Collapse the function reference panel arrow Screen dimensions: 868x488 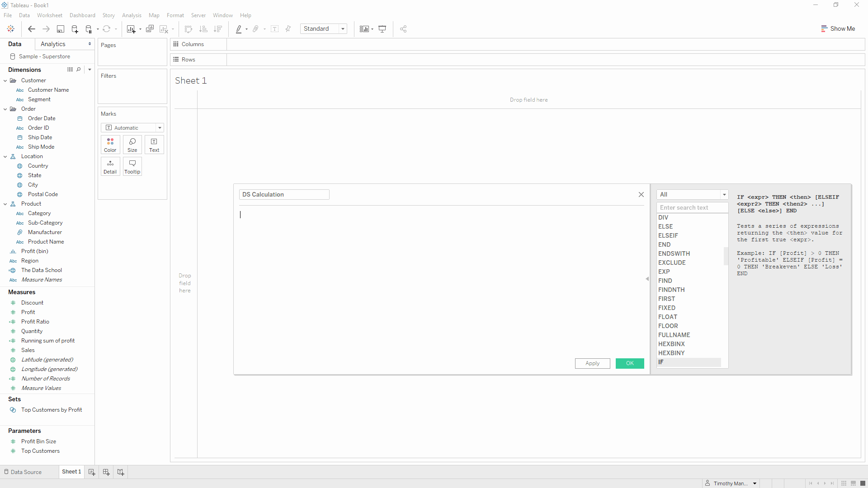click(647, 279)
